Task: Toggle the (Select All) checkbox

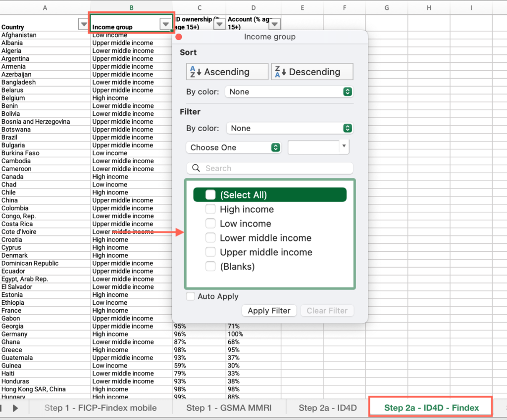Action: click(210, 195)
